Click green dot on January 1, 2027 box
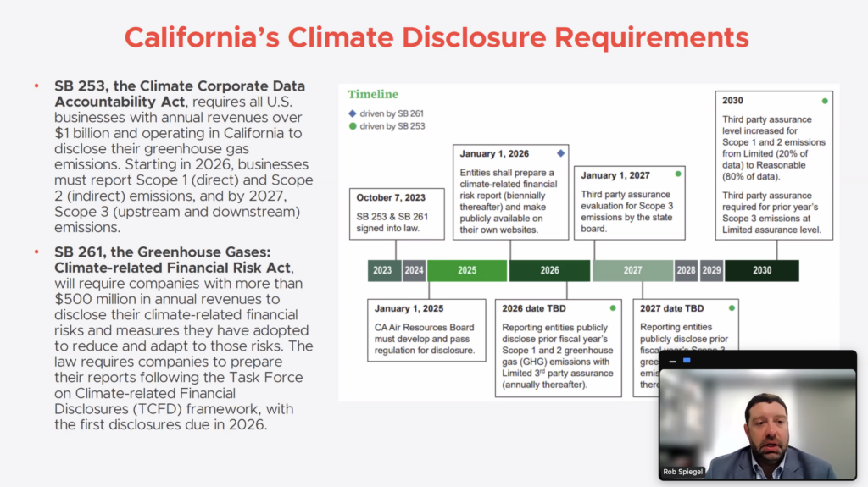Screen dimensions: 868x487 point(677,174)
